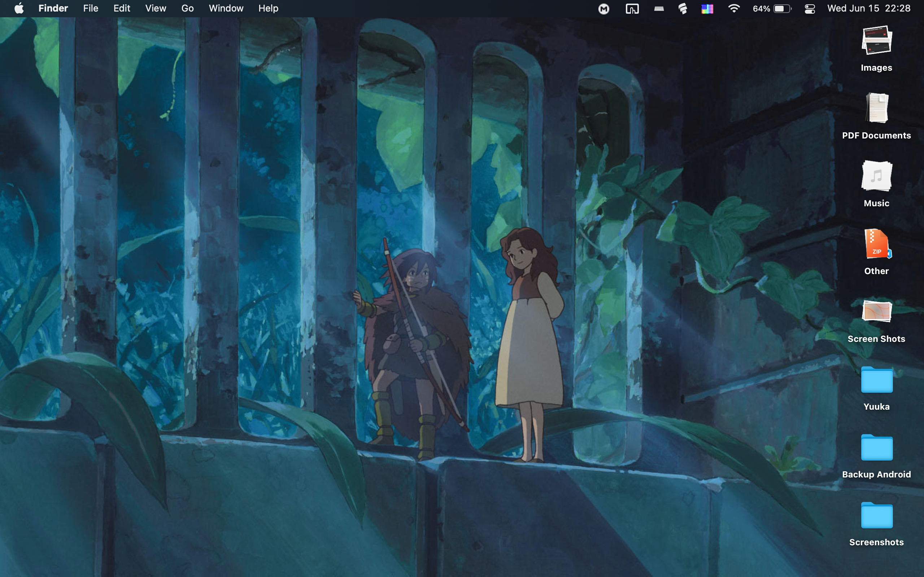Open the Apple menu
The image size is (924, 577).
tap(19, 8)
